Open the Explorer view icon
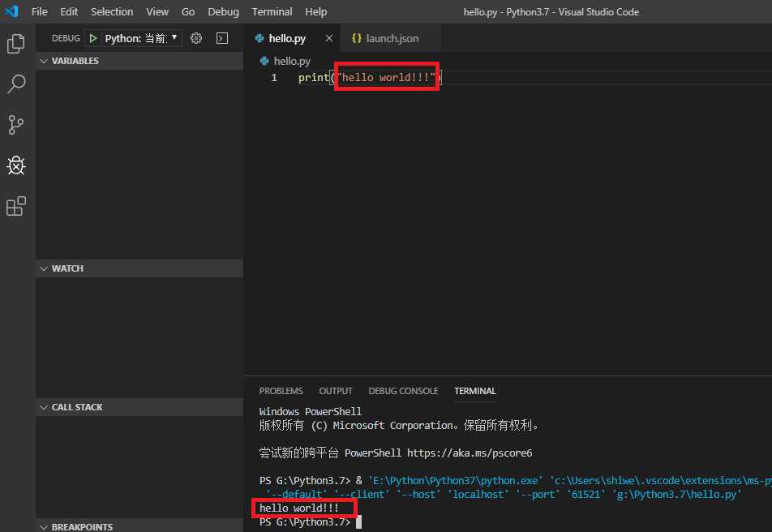Viewport: 772px width, 532px height. (15, 43)
